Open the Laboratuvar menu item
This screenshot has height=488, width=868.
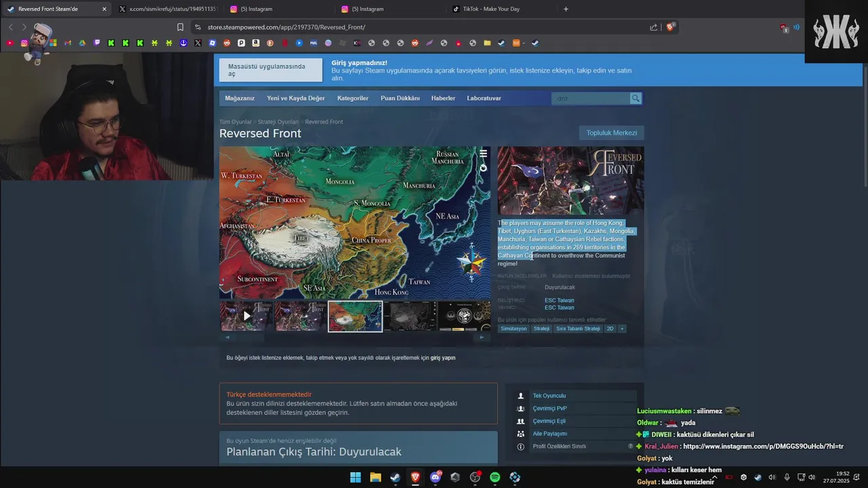484,98
